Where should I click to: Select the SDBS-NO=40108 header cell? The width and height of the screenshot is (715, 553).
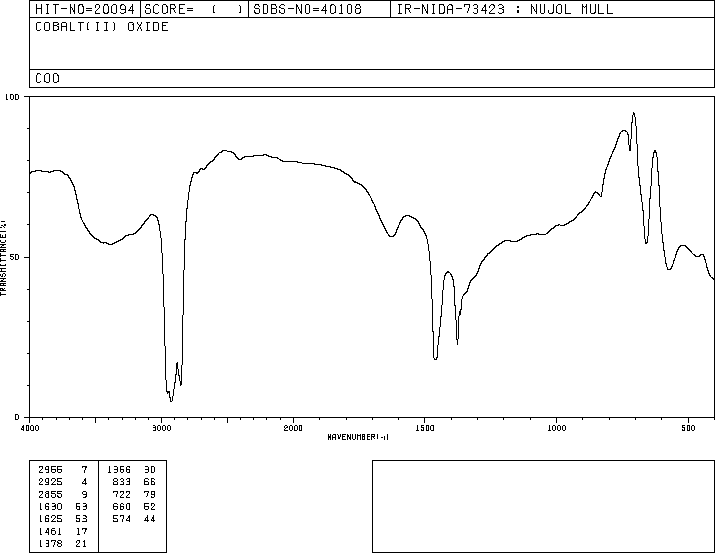coord(319,9)
